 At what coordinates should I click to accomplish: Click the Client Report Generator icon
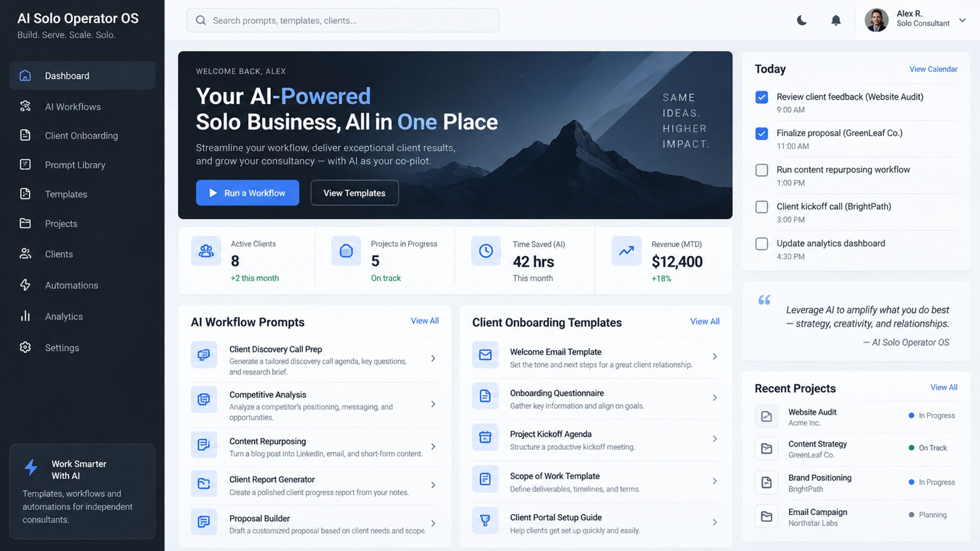[204, 484]
